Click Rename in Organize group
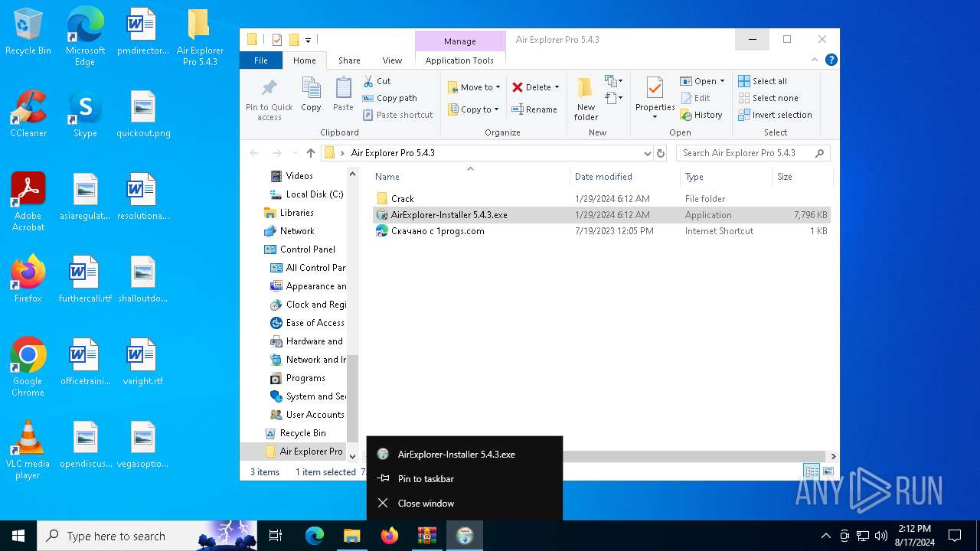Viewport: 980px width, 551px height. click(x=534, y=109)
